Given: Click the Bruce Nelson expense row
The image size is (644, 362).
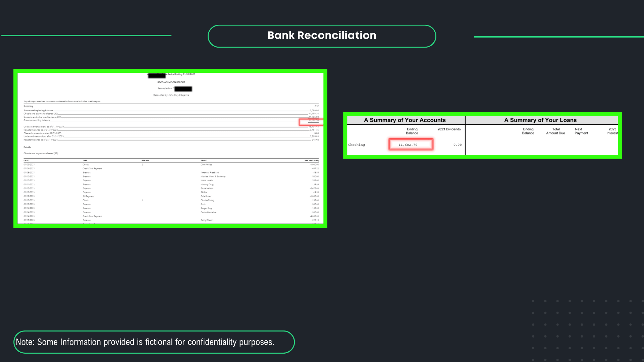Looking at the screenshot, I should tap(207, 188).
